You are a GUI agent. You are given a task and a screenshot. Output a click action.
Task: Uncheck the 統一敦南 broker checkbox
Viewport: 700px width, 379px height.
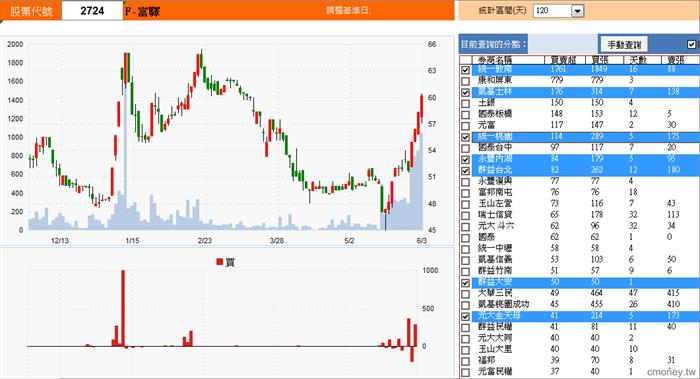465,70
